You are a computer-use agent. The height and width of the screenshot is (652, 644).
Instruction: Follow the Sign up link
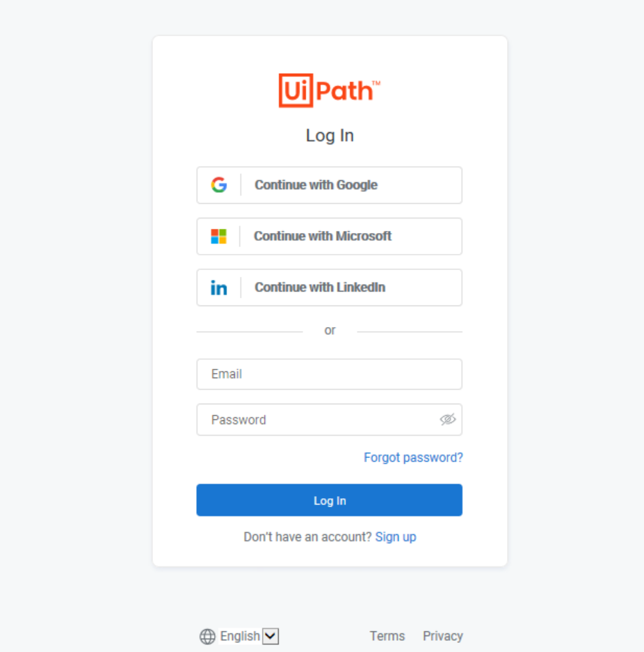click(x=396, y=536)
